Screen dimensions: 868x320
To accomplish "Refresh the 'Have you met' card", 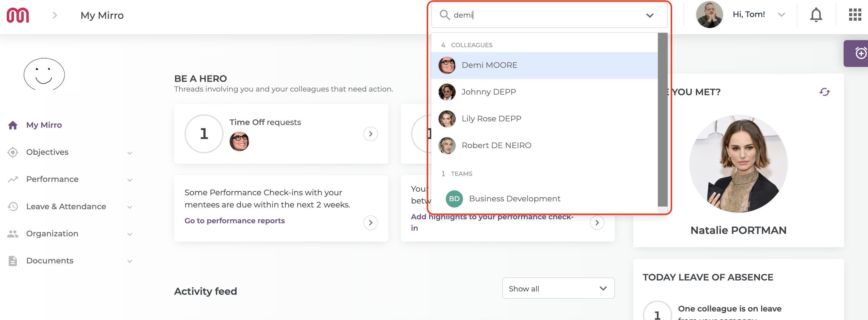I will coord(824,92).
